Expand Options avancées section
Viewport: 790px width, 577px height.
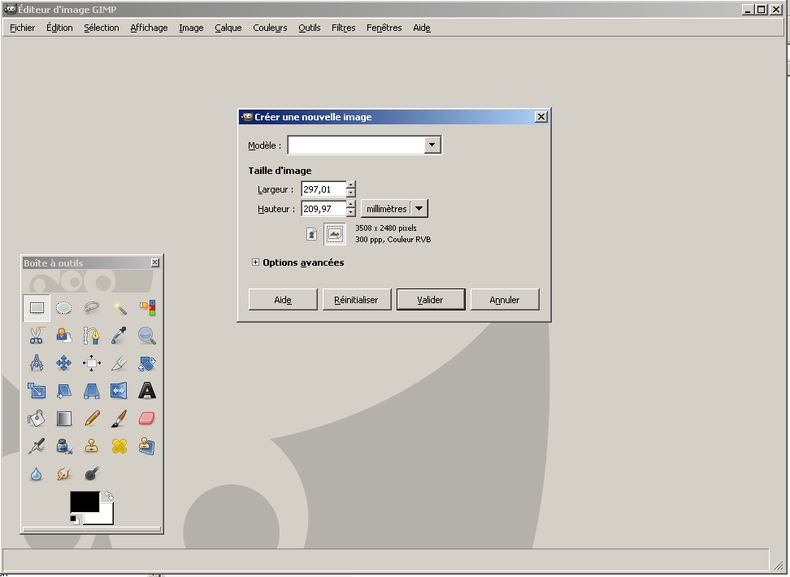click(x=255, y=262)
